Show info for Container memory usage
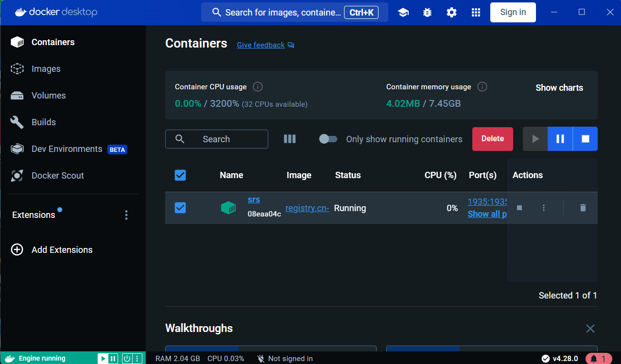Viewport: 621px width, 364px height. tap(482, 87)
